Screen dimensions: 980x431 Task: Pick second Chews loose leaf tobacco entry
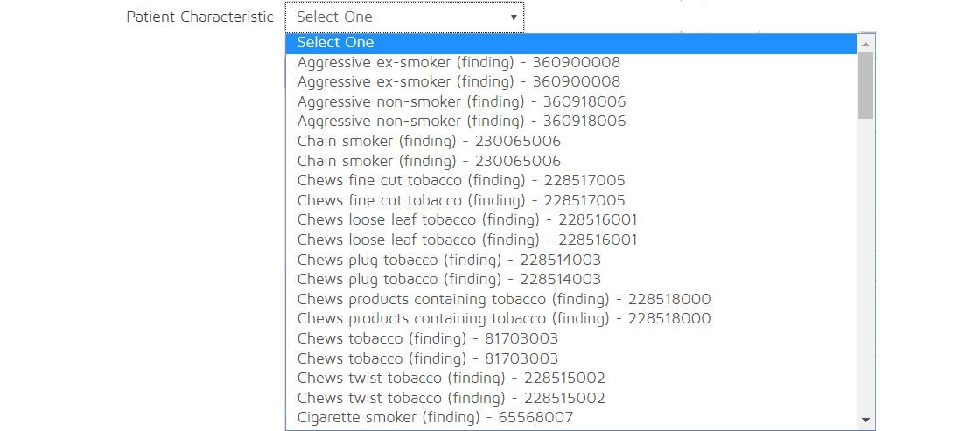pyautogui.click(x=467, y=240)
